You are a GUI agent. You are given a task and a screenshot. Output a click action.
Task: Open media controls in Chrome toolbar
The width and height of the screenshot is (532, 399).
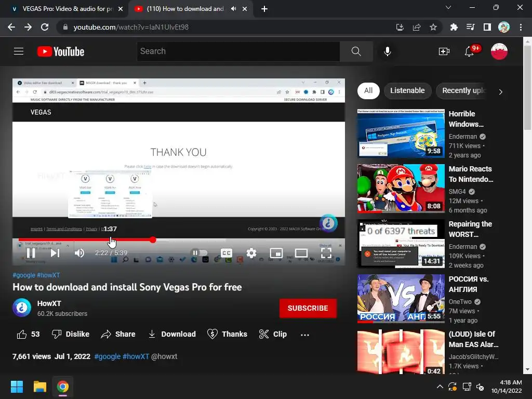click(x=470, y=27)
